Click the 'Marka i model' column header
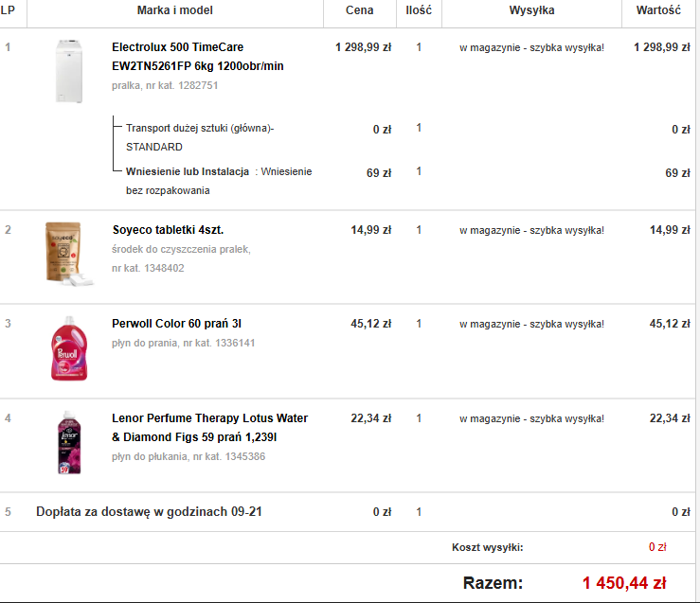 click(x=175, y=10)
